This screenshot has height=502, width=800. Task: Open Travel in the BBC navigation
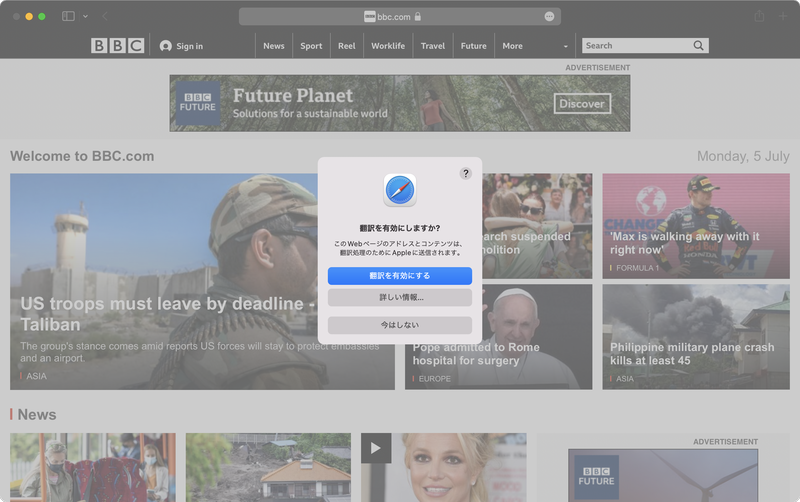433,46
